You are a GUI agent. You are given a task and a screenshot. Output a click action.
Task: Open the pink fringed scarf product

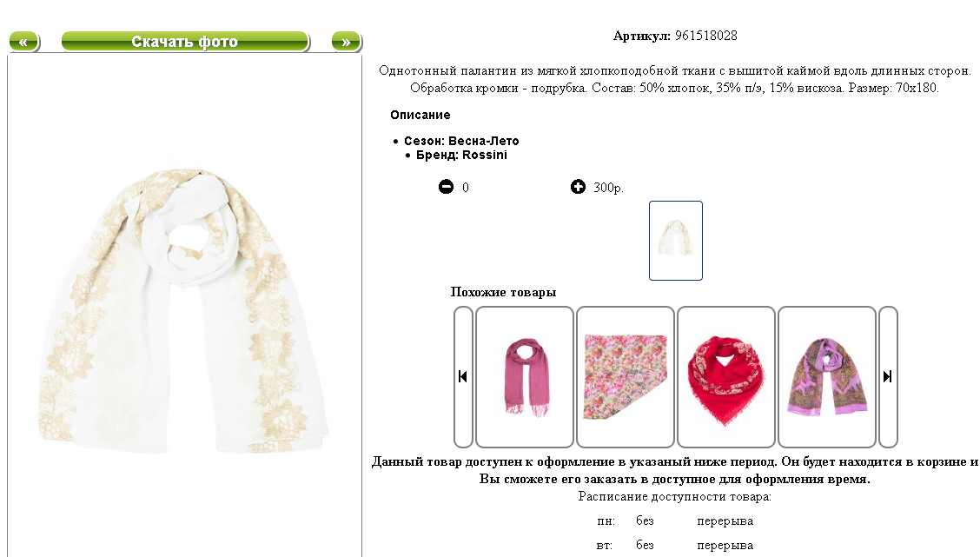click(525, 376)
